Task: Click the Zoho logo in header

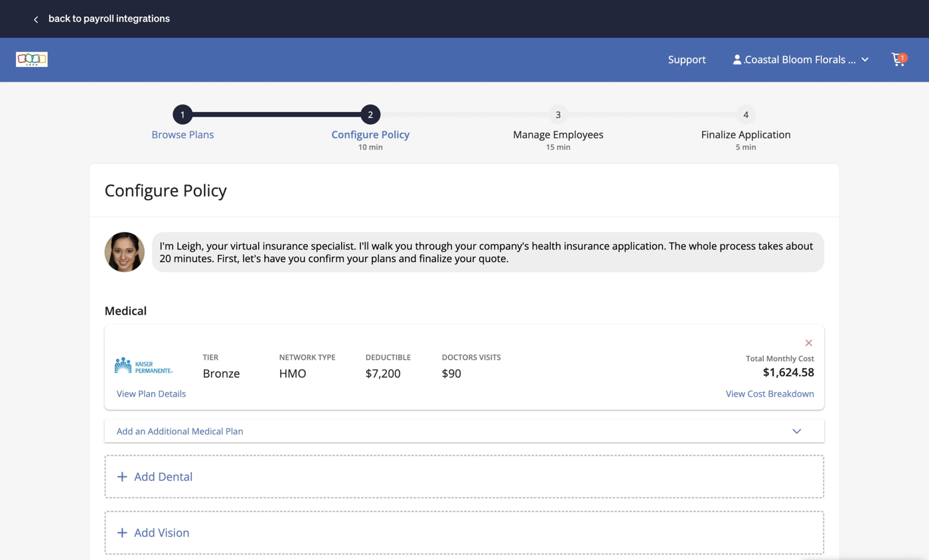Action: click(x=32, y=60)
